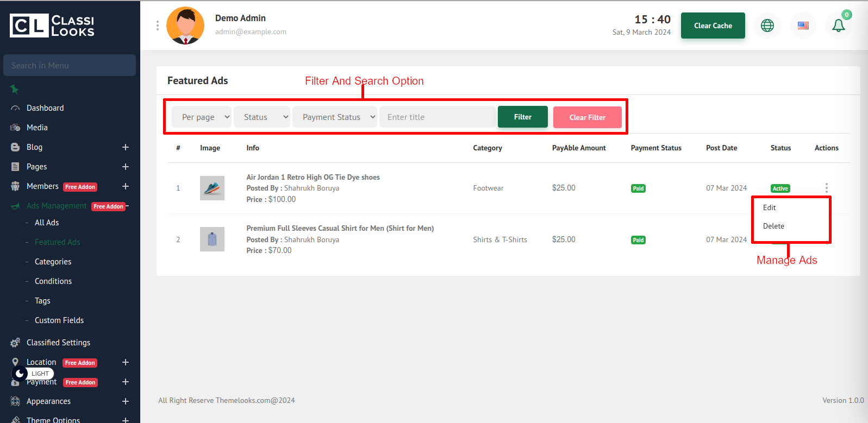Select Edit from the actions menu
This screenshot has height=423, width=868.
tap(769, 207)
